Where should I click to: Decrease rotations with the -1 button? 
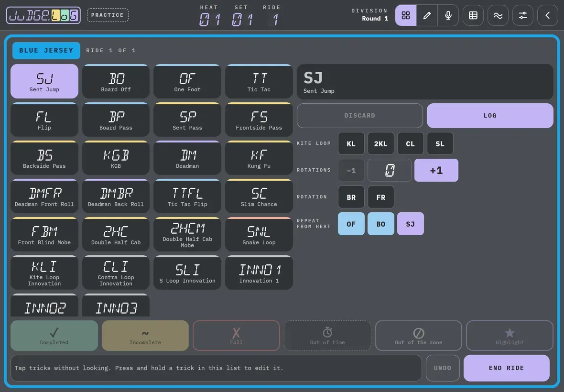point(351,170)
